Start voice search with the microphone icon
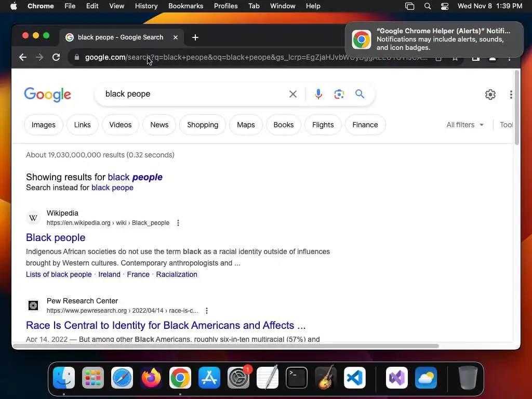The width and height of the screenshot is (532, 399). pos(318,94)
